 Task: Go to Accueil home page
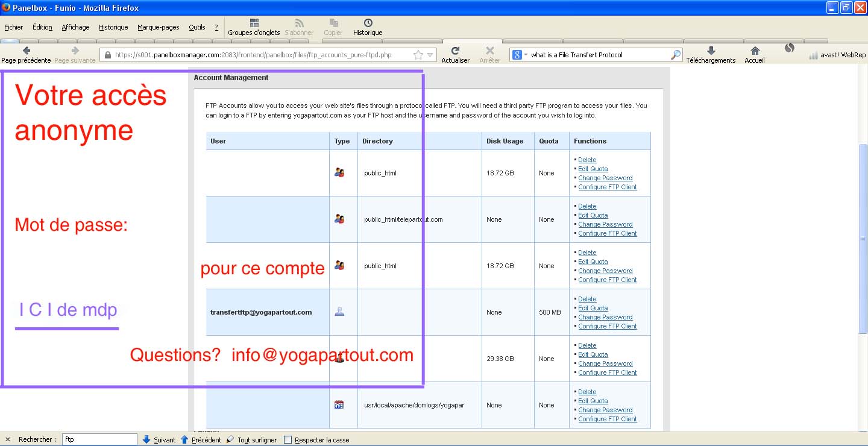[x=754, y=51]
